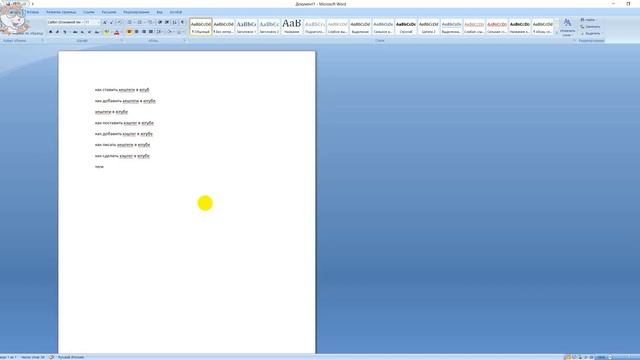
Task: Apply red font color button
Action: coord(117,32)
